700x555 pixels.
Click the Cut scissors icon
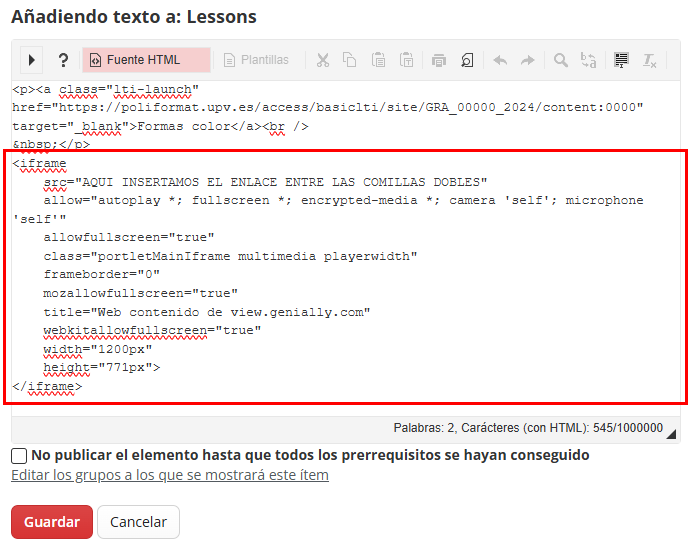pyautogui.click(x=322, y=60)
